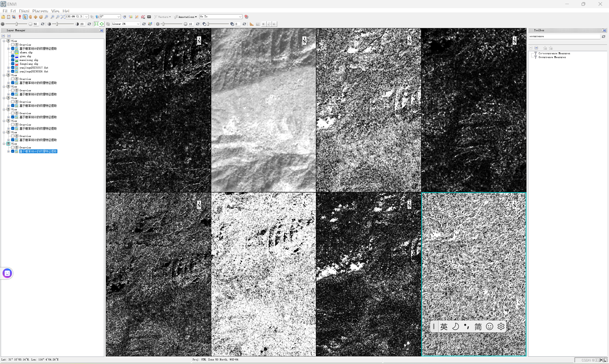
Task: Open the Help menu
Action: click(x=66, y=11)
